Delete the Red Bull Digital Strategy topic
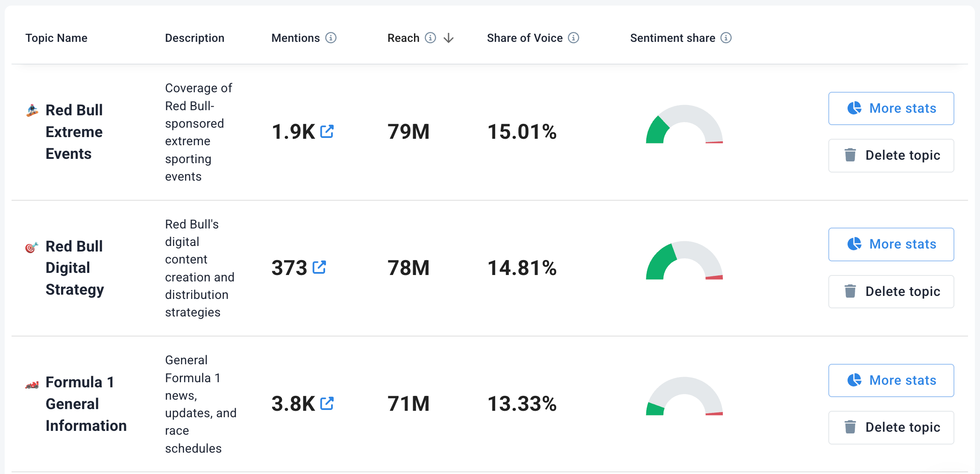Screen dimensions: 980x474 click(x=891, y=292)
